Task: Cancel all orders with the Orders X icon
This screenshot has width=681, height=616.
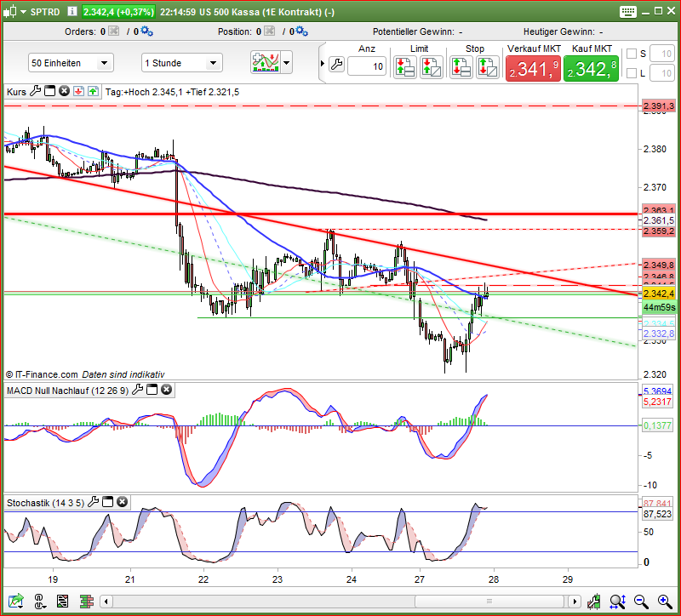Action: coord(114,31)
